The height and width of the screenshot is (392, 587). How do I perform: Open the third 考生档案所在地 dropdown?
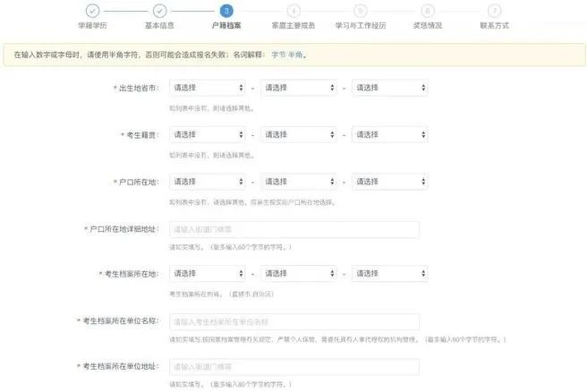pyautogui.click(x=390, y=274)
